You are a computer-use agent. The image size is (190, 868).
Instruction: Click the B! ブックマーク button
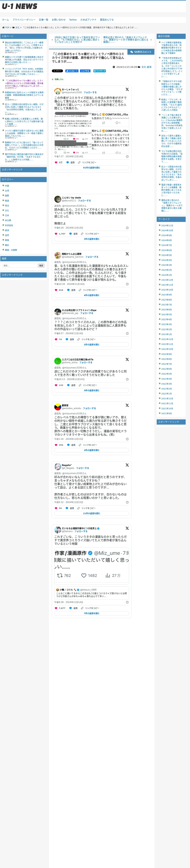coord(99,71)
